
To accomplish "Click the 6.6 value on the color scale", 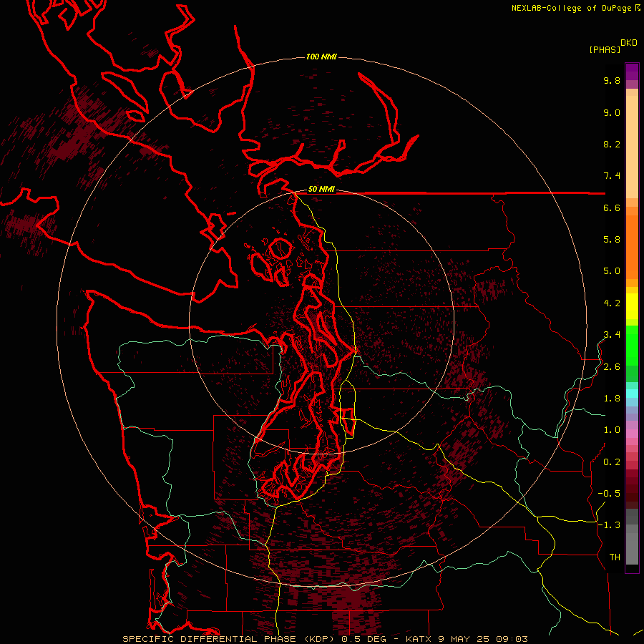I will [612, 208].
